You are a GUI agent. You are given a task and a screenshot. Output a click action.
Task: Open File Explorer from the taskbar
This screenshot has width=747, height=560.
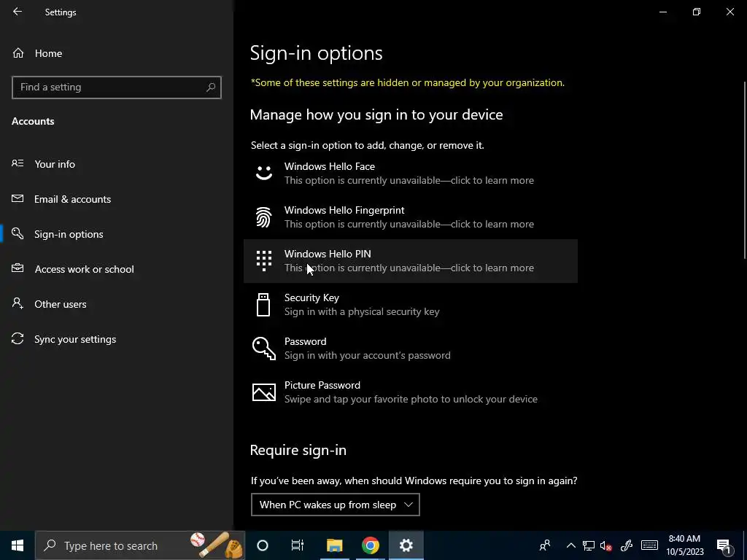click(334, 545)
